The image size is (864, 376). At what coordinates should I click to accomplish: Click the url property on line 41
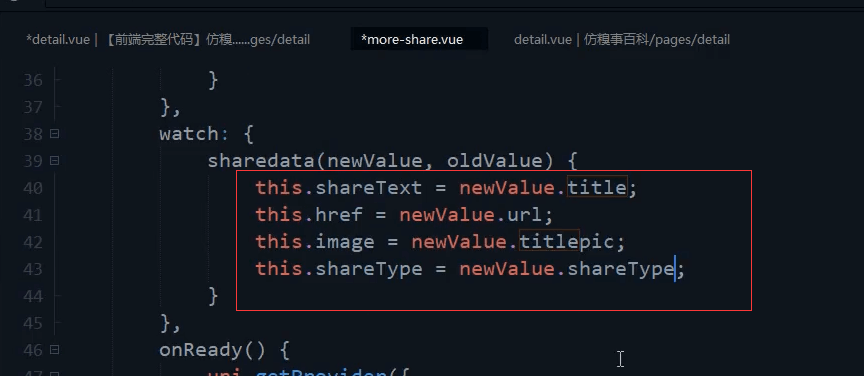525,215
